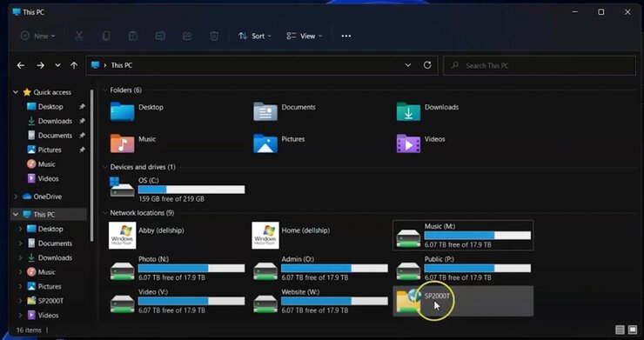Select pinned Downloads under Quick access

(x=55, y=121)
